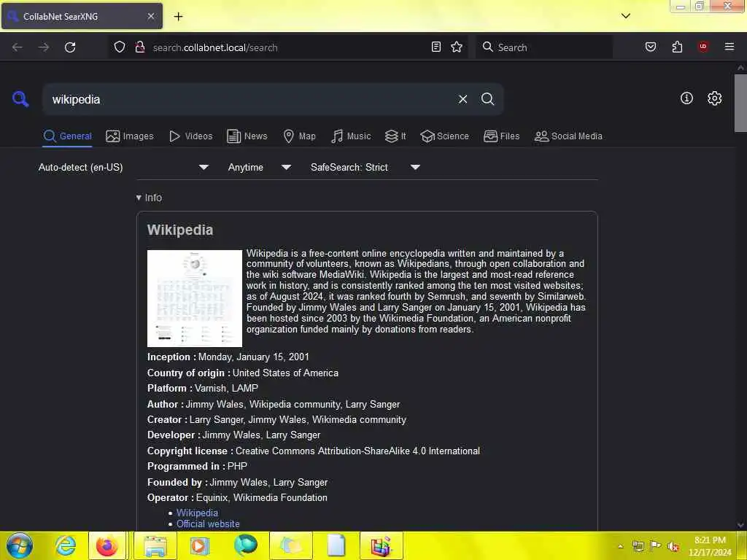The height and width of the screenshot is (560, 747).
Task: Click Copyright license Creative Commons text
Action: coord(357,451)
